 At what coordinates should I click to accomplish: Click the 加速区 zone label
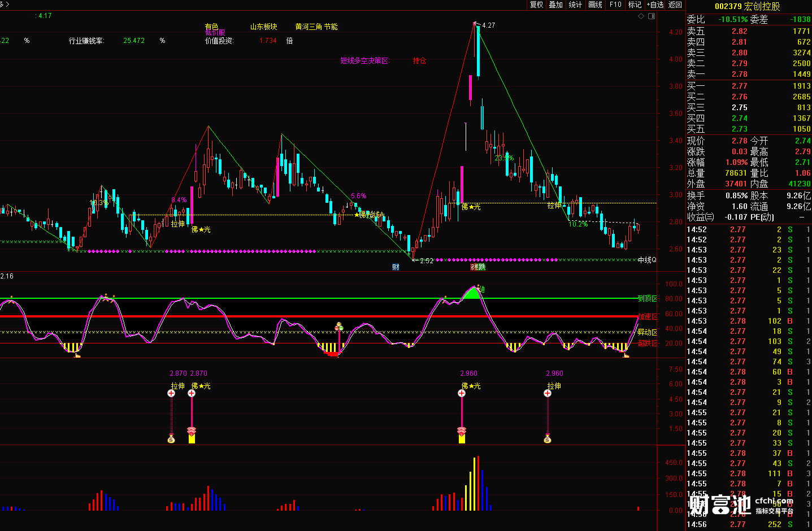point(647,316)
